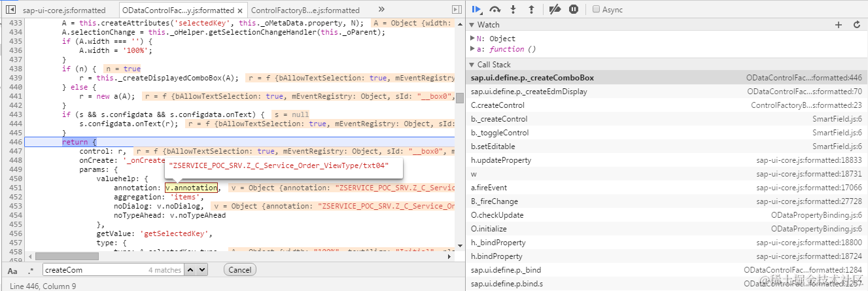Select sap.ui.define.p._bind call stack frame

pos(665,270)
